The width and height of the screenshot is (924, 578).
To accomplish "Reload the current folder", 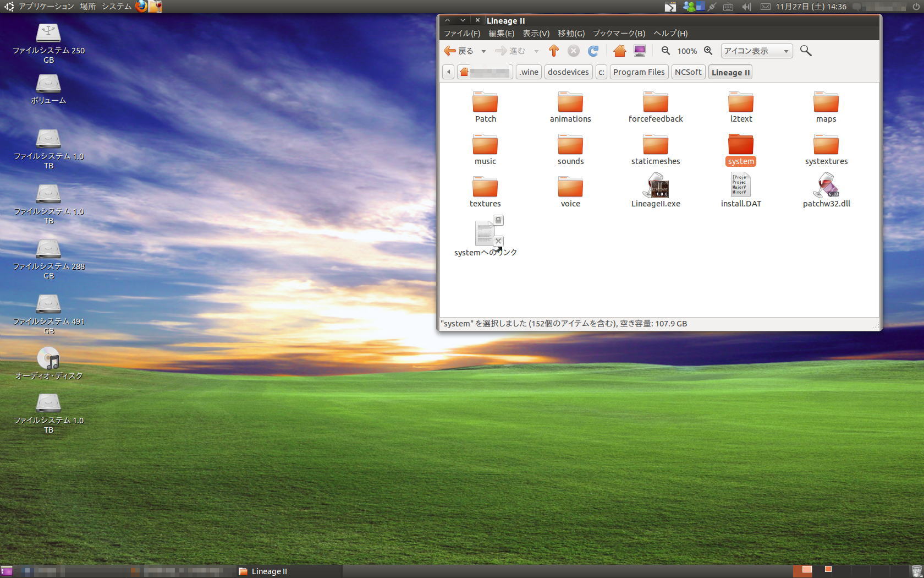I will (x=593, y=51).
